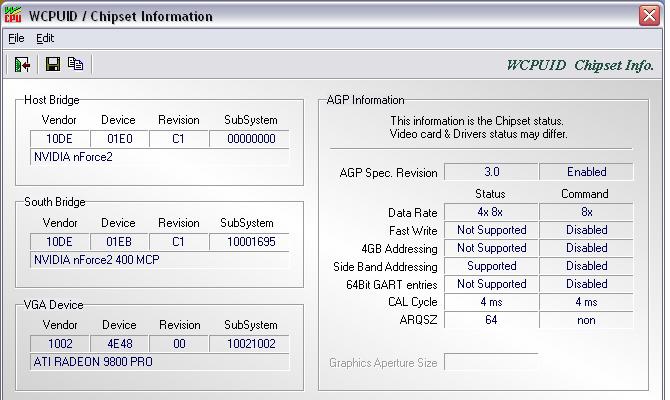Click ARQSZ command value non
Viewport: 670px width, 400px height.
(586, 320)
